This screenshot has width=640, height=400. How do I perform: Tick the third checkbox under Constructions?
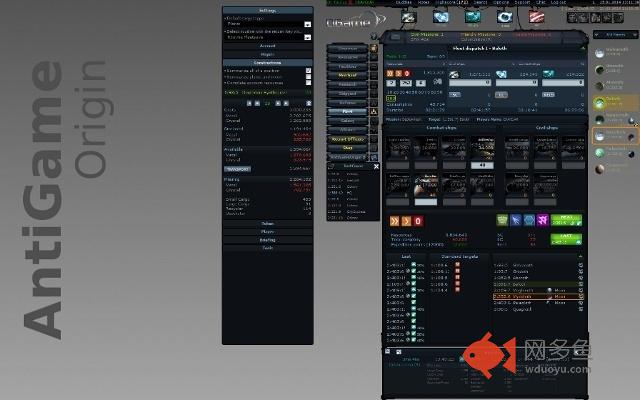coord(309,83)
